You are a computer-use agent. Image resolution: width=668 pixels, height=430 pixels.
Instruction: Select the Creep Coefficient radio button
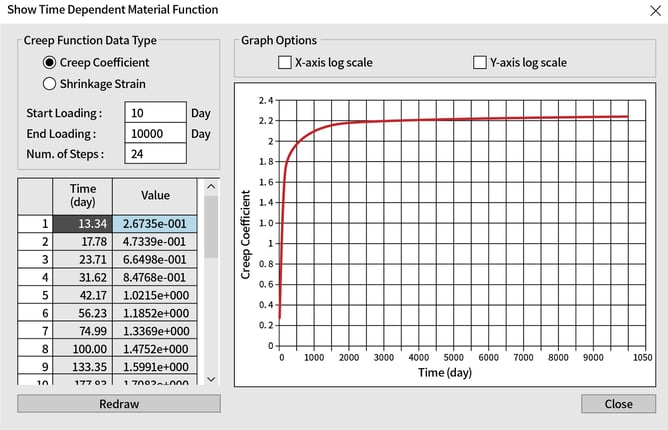pos(49,63)
